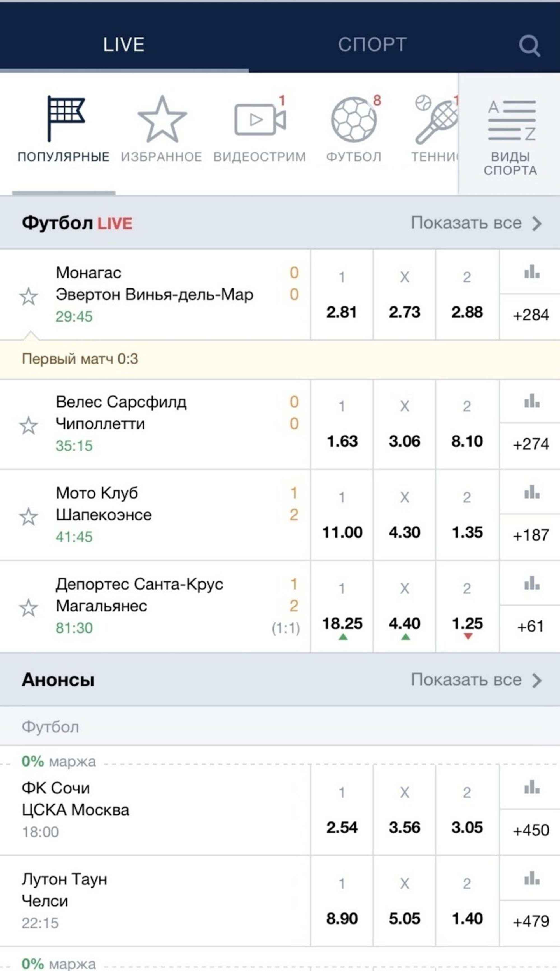This screenshot has width=560, height=971.
Task: Expand Показать все for Футбол LIVE
Action: (476, 223)
